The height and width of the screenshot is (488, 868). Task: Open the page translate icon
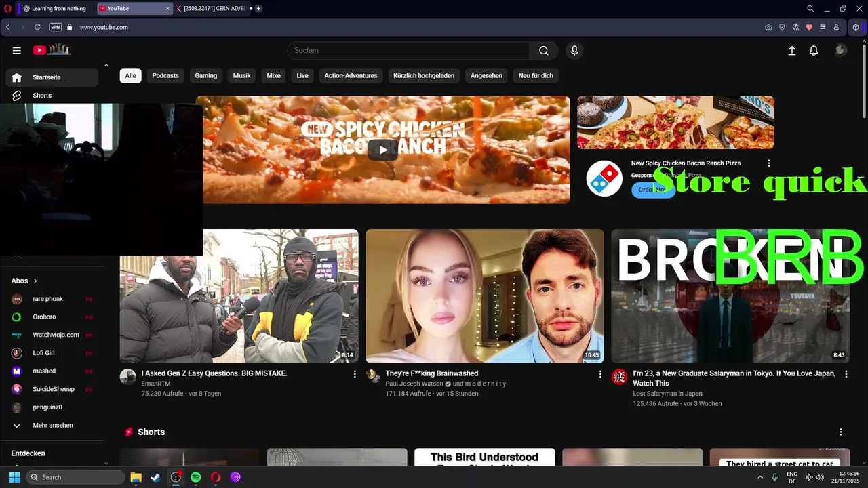point(795,27)
